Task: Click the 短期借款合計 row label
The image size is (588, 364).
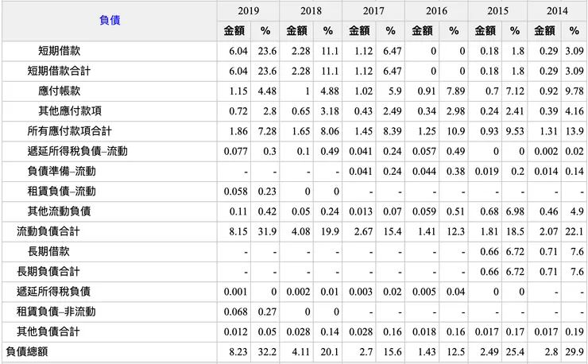Action: click(59, 71)
